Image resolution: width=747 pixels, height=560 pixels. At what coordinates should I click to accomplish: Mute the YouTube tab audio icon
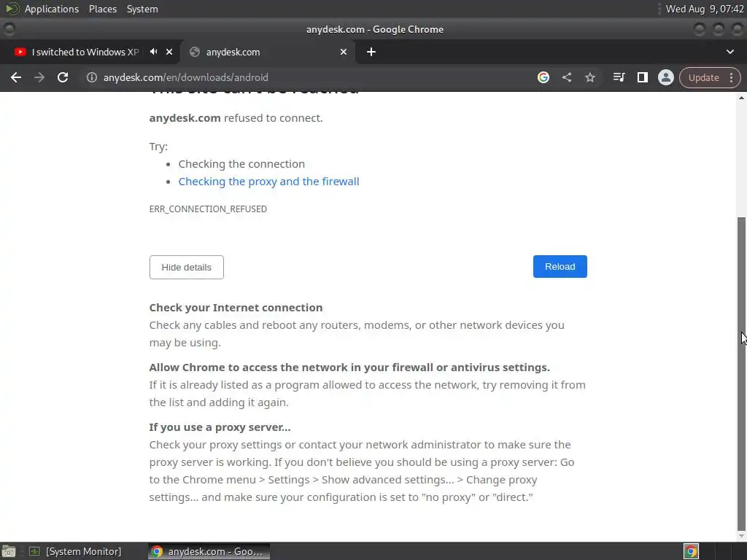(x=153, y=52)
